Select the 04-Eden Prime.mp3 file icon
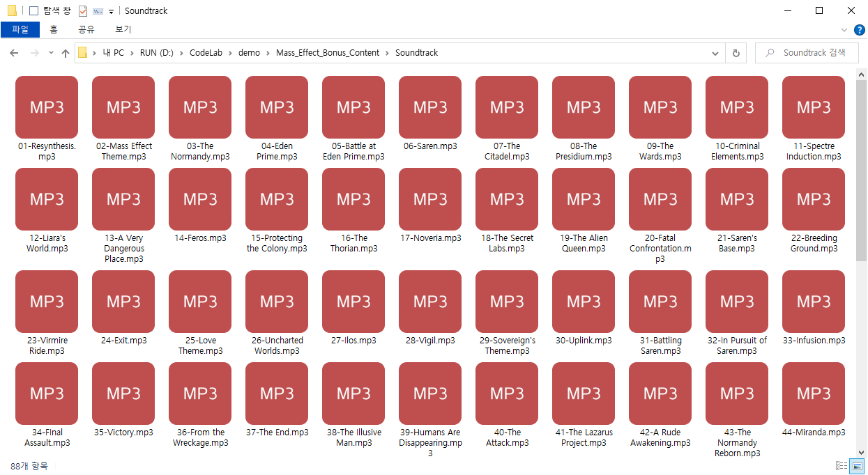Viewport: 868px width, 475px height. pyautogui.click(x=277, y=107)
